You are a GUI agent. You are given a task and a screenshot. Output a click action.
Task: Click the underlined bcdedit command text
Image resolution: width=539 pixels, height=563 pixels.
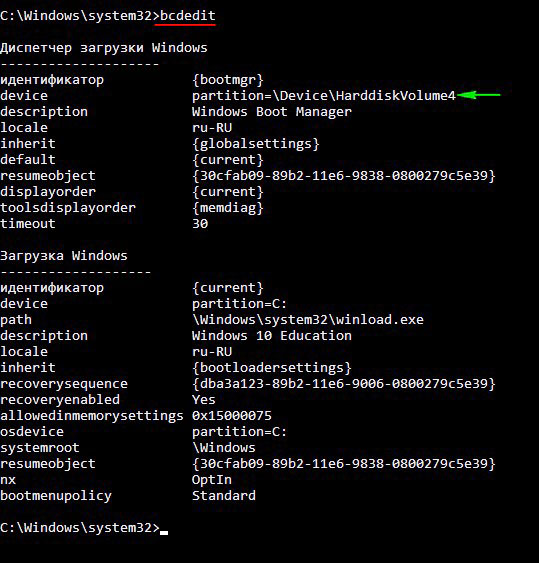tap(187, 15)
